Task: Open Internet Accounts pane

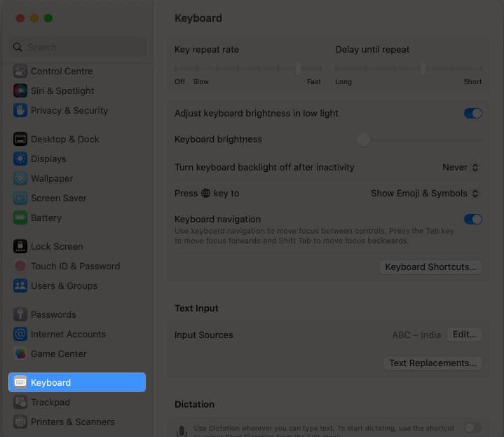Action: point(77,334)
